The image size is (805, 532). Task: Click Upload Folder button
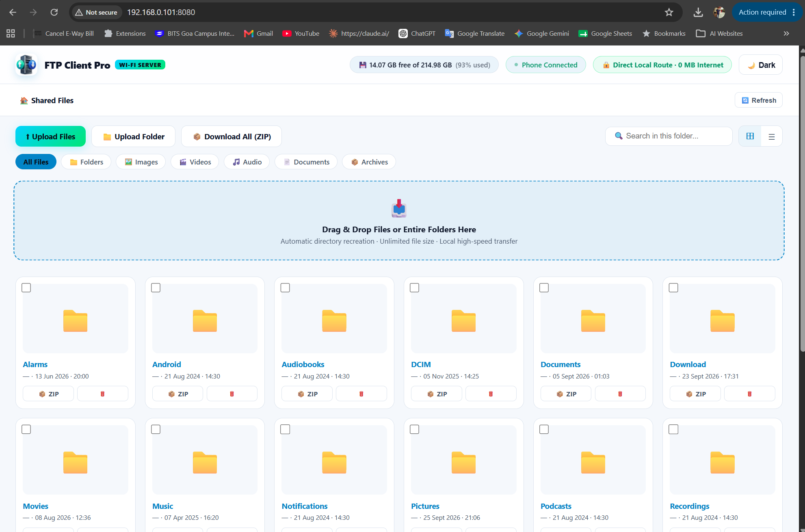coord(133,136)
